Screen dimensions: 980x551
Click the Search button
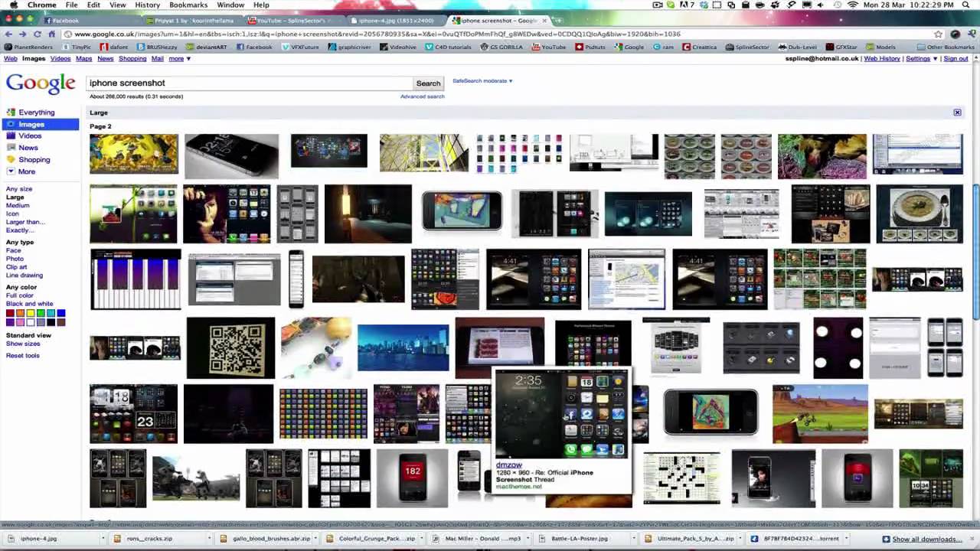(x=428, y=83)
